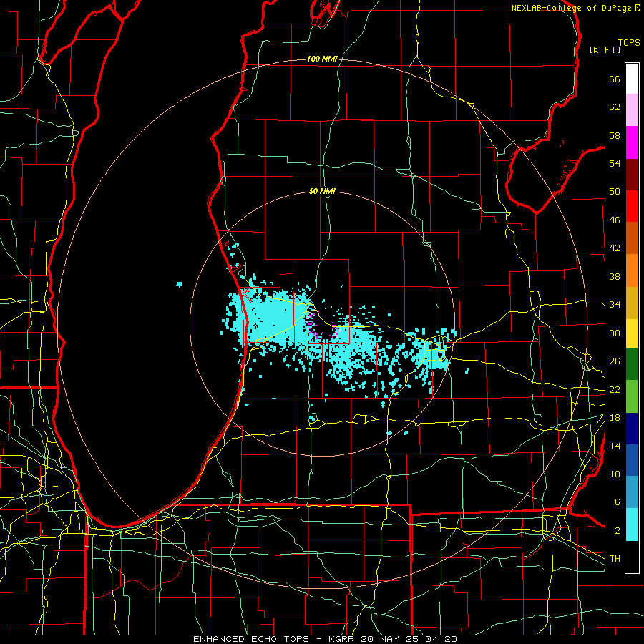Click the cyan legend color band
This screenshot has width=644, height=644.
[x=632, y=525]
